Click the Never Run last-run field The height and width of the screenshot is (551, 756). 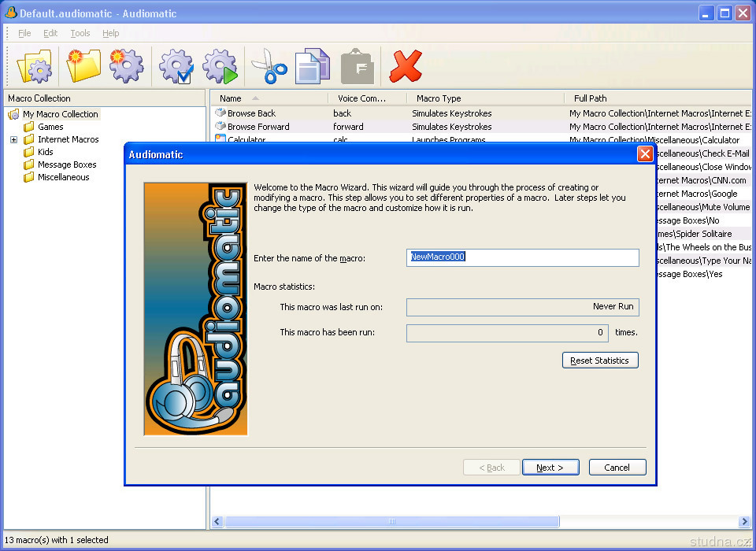[523, 307]
